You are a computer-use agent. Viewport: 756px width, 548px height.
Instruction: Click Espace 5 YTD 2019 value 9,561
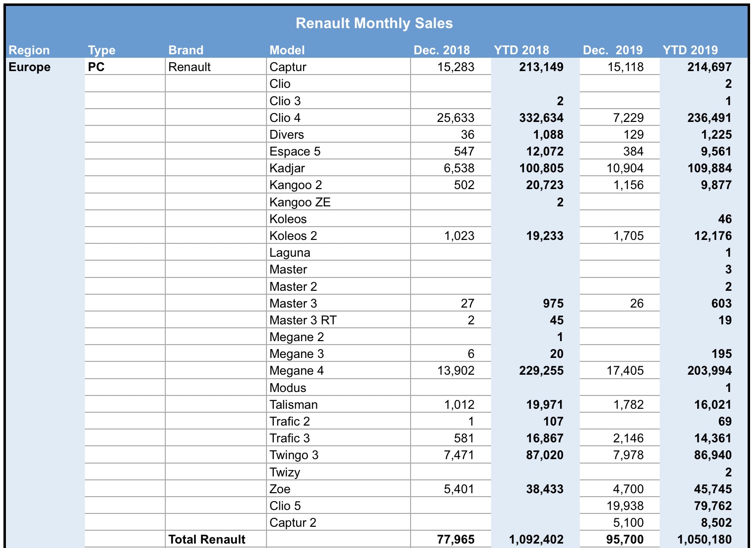(716, 151)
